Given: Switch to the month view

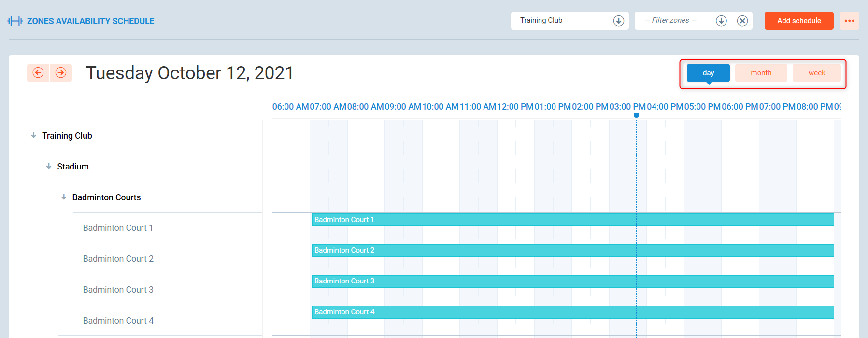Looking at the screenshot, I should coord(761,73).
